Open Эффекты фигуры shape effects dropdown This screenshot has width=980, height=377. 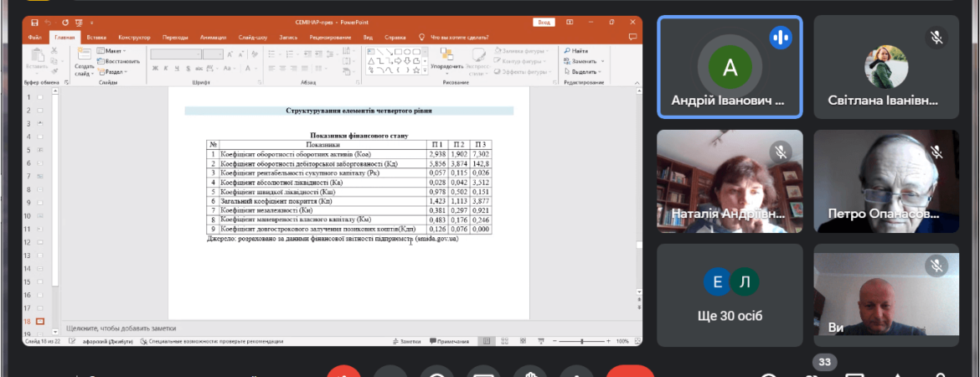pyautogui.click(x=522, y=72)
